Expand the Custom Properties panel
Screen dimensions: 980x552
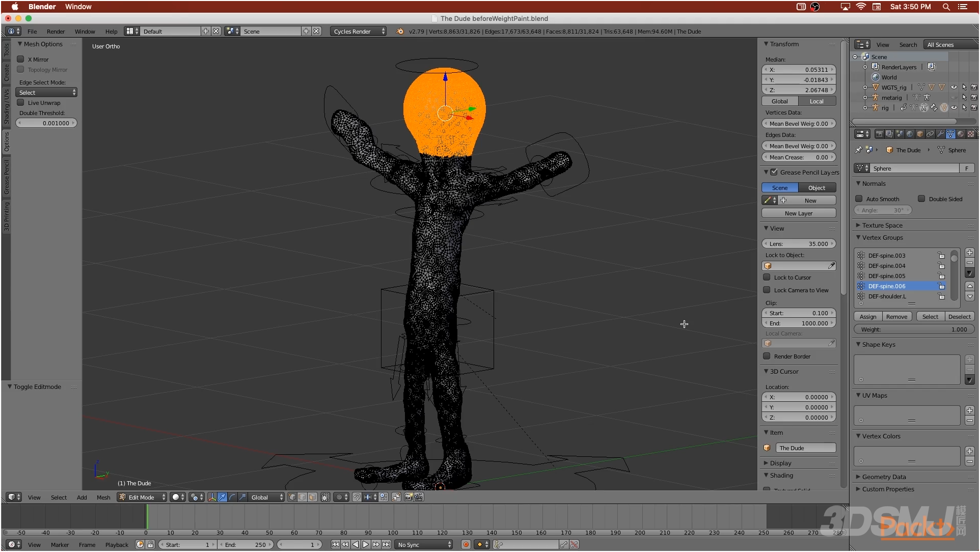pyautogui.click(x=887, y=489)
